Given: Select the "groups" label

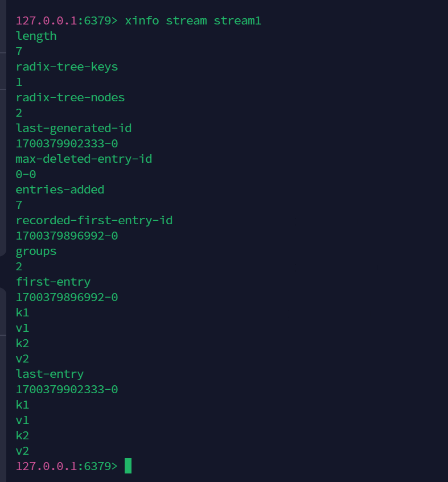Looking at the screenshot, I should click(x=36, y=251).
